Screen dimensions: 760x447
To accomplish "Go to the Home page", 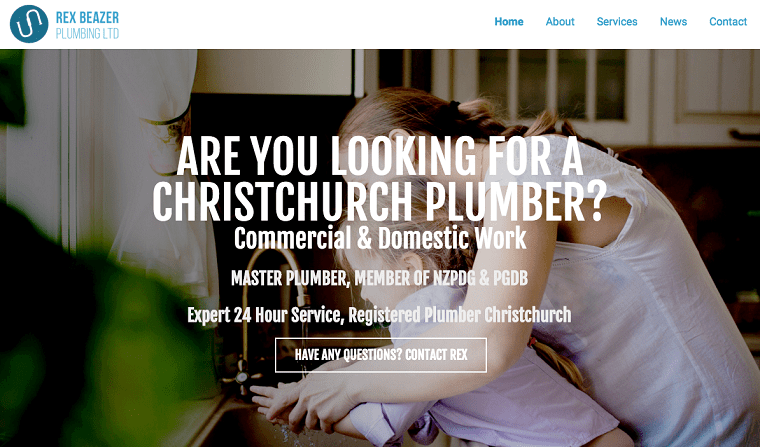I will pos(509,22).
